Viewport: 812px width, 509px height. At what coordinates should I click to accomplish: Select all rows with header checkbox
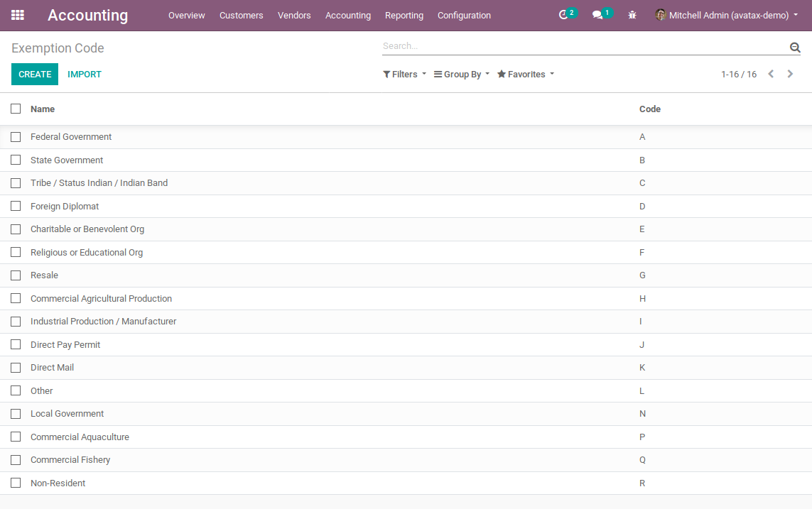pos(16,109)
